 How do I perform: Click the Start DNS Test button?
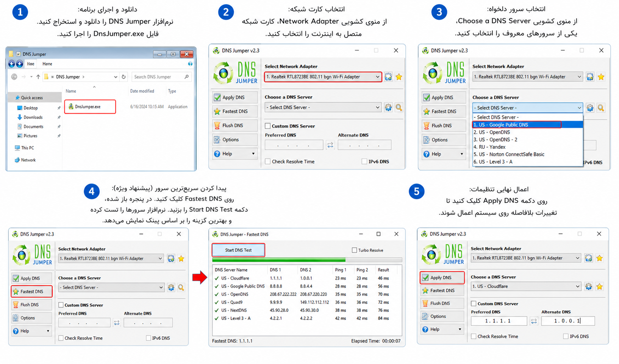point(238,250)
